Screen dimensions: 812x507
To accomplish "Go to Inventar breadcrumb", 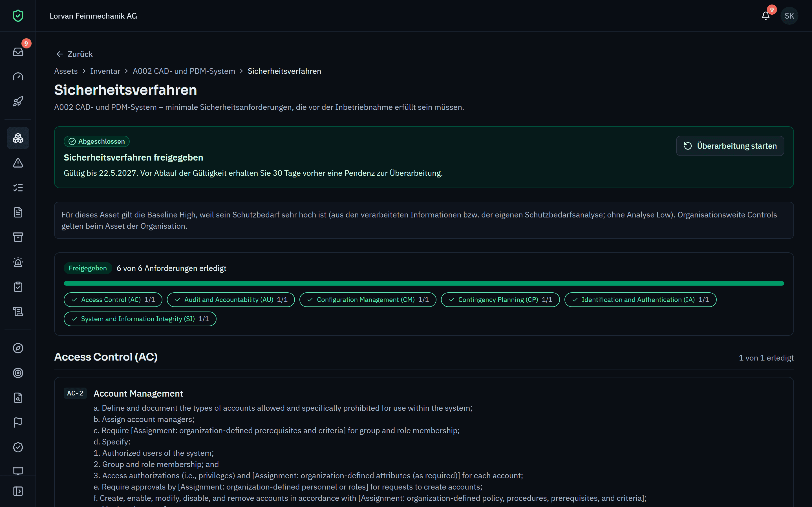I will point(105,71).
